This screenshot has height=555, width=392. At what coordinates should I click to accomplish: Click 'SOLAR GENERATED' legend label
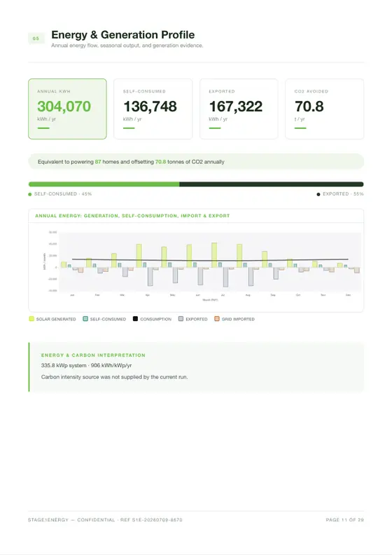[x=56, y=319]
